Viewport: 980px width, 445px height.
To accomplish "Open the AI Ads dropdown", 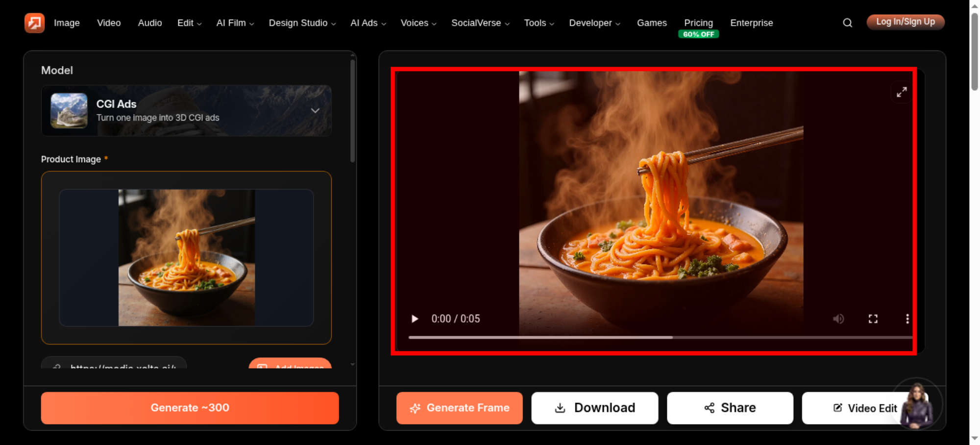I will point(368,23).
